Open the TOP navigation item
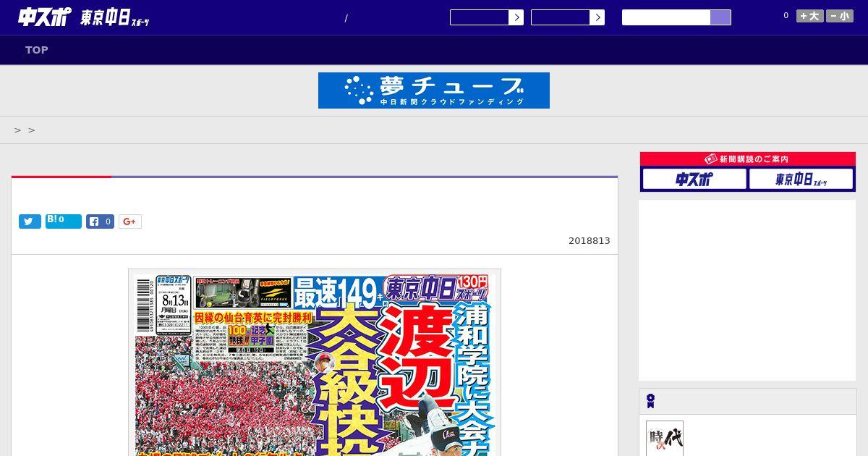 pos(37,50)
